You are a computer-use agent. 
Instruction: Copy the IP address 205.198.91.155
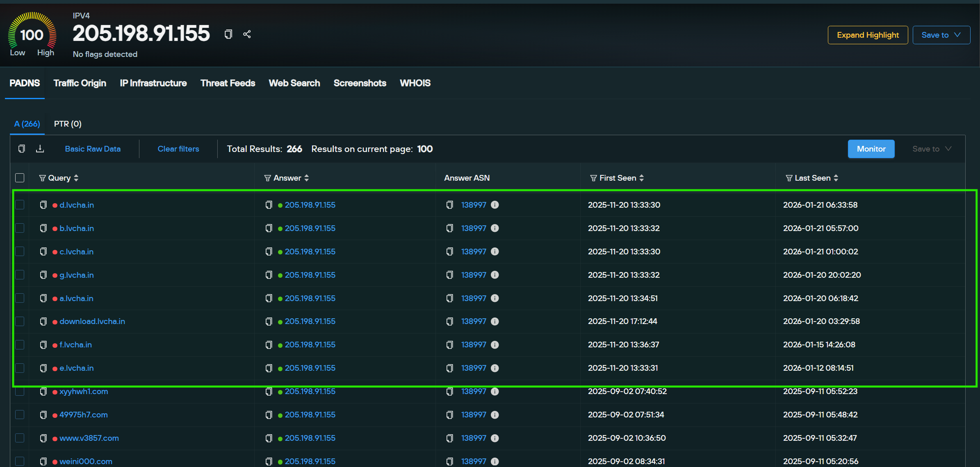coord(228,34)
